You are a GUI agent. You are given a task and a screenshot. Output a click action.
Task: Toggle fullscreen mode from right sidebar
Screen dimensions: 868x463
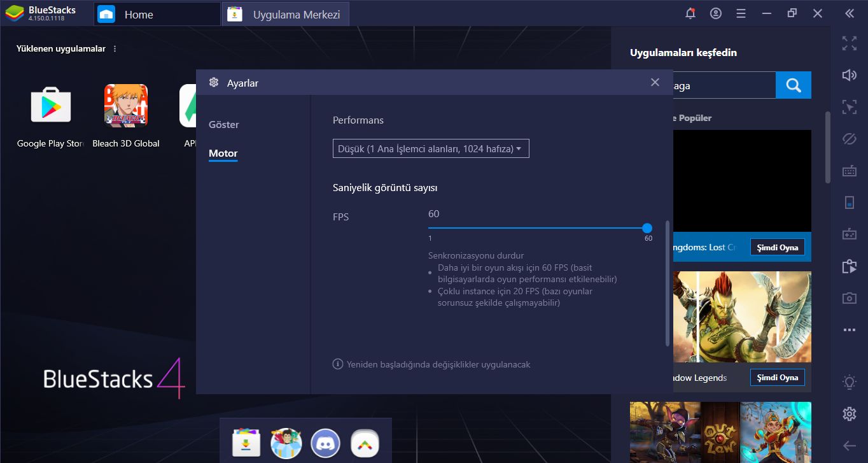pyautogui.click(x=849, y=43)
